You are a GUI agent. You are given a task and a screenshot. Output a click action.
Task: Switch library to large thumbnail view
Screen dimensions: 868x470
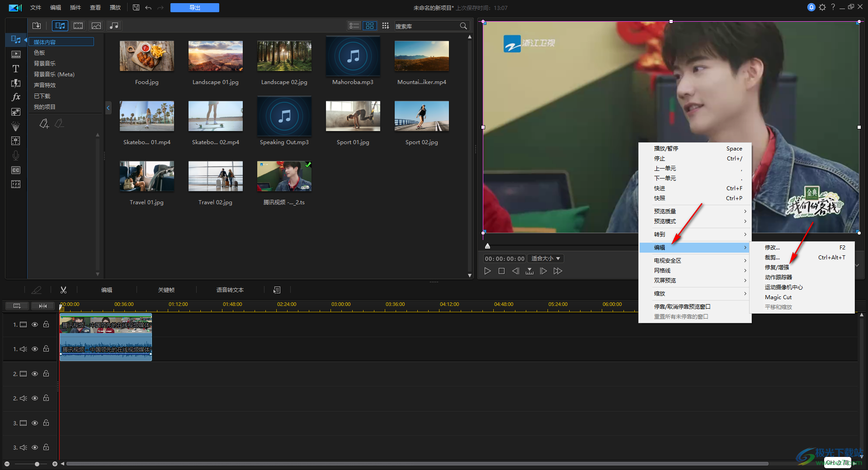[x=370, y=26]
